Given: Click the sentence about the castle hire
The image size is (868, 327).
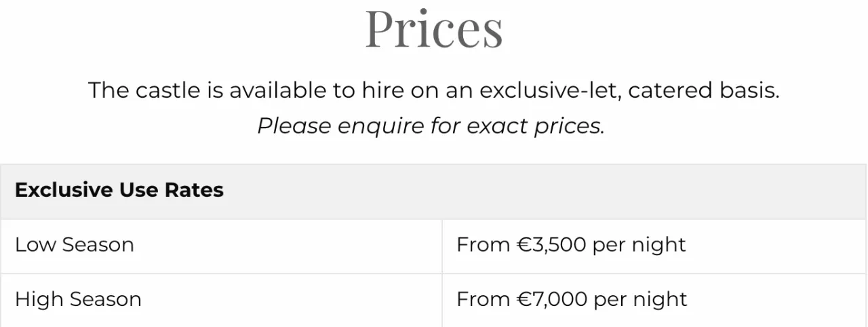Looking at the screenshot, I should pyautogui.click(x=434, y=90).
